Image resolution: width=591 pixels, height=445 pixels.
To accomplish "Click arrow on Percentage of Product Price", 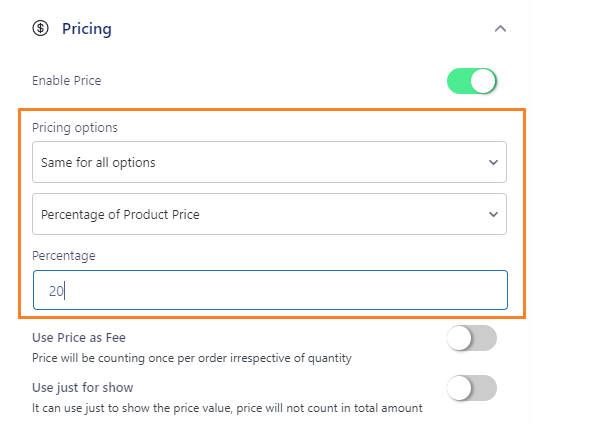I will [x=493, y=214].
